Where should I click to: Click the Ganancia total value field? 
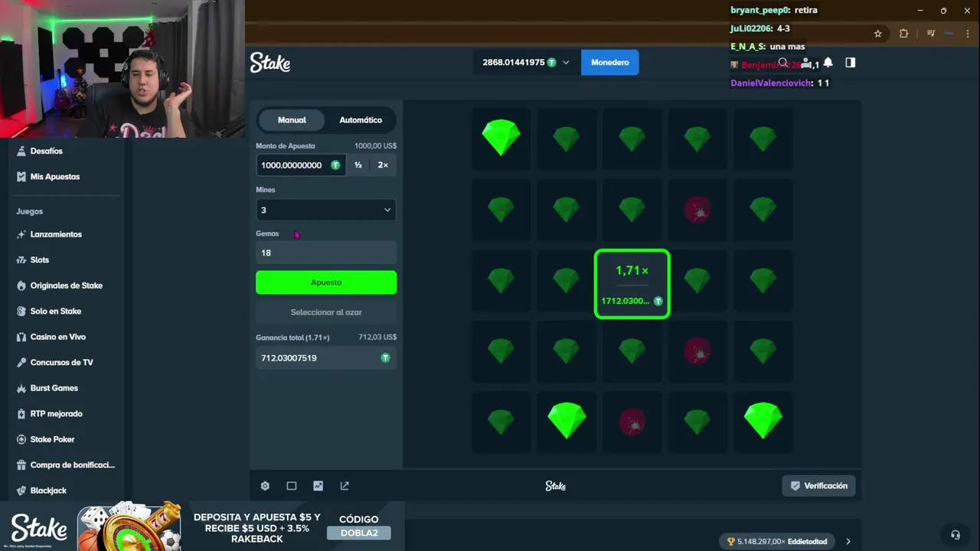(x=326, y=358)
